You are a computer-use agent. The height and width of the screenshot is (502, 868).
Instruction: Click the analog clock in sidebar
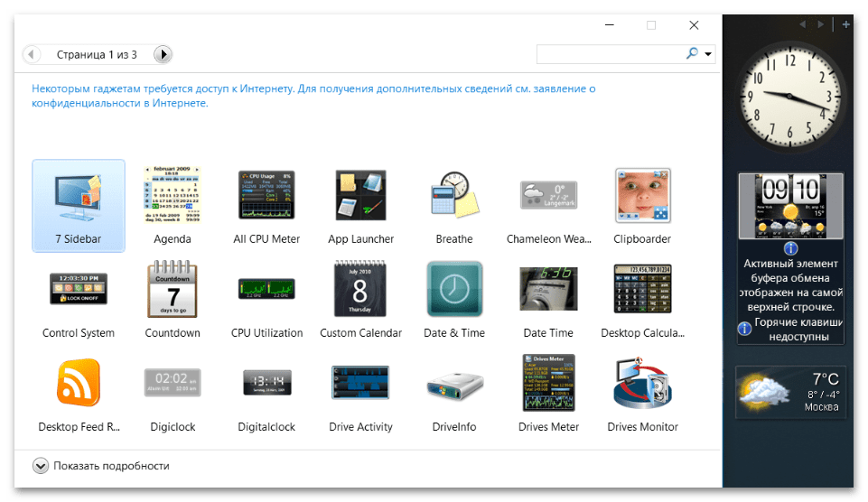790,98
